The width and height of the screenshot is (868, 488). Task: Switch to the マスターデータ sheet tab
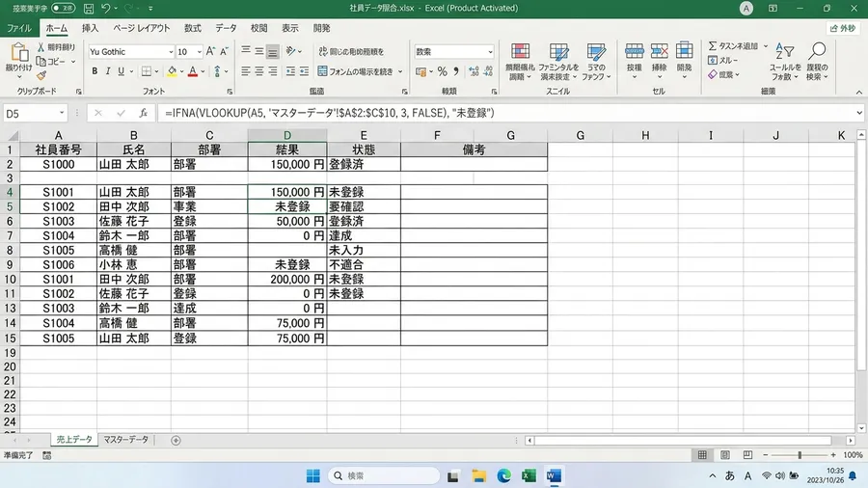coord(126,440)
